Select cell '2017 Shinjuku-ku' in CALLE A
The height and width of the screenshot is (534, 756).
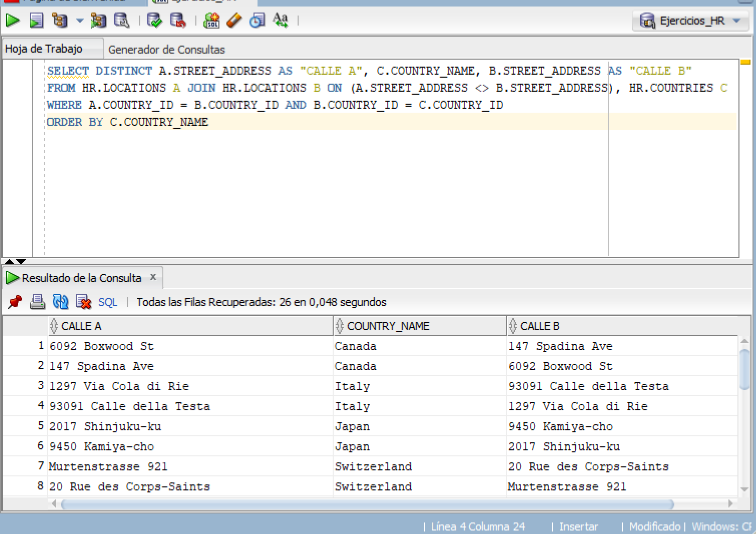click(190, 426)
